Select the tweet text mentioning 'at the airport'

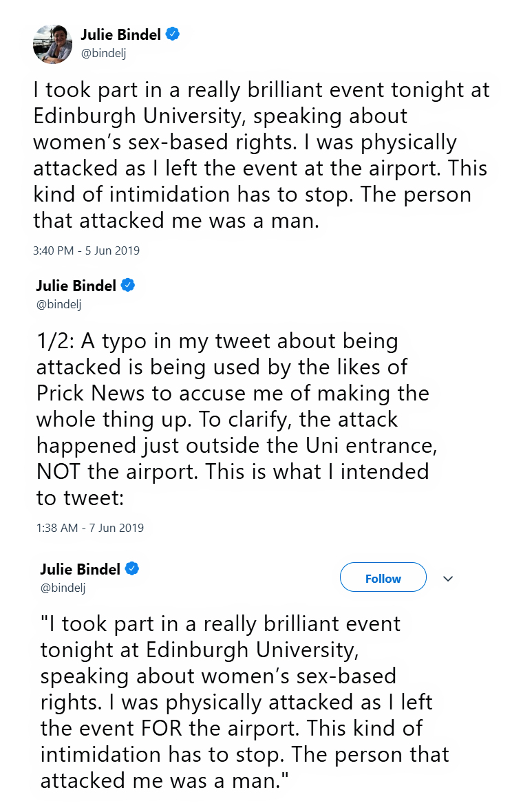click(261, 155)
